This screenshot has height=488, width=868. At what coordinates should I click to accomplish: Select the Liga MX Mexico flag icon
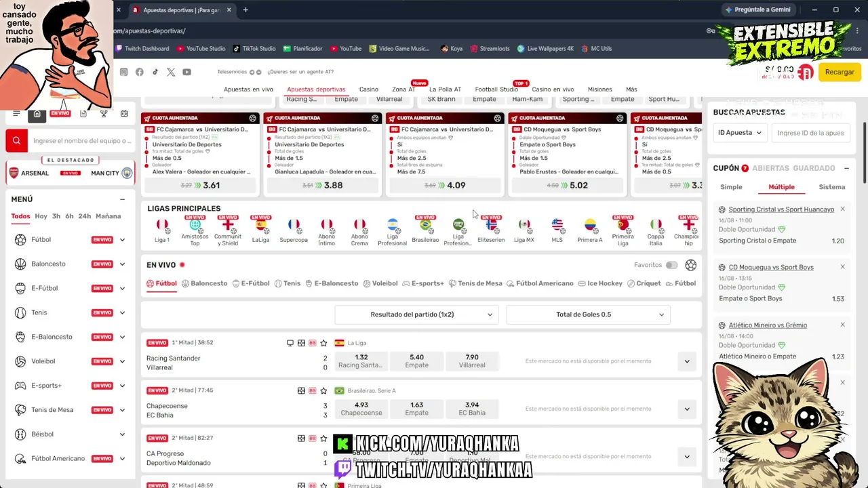524,224
